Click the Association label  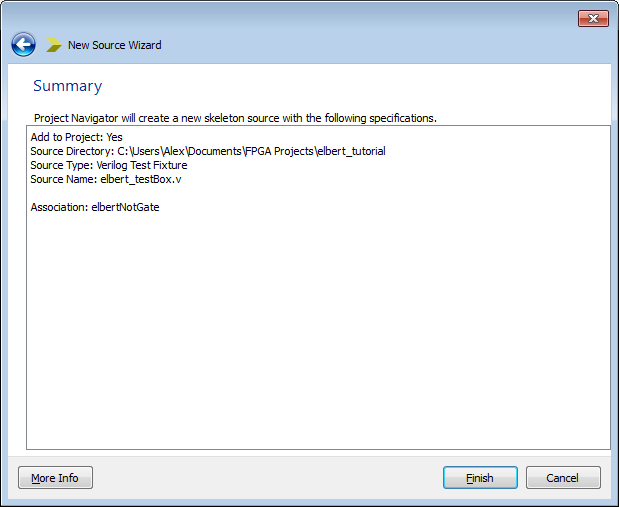pos(58,207)
